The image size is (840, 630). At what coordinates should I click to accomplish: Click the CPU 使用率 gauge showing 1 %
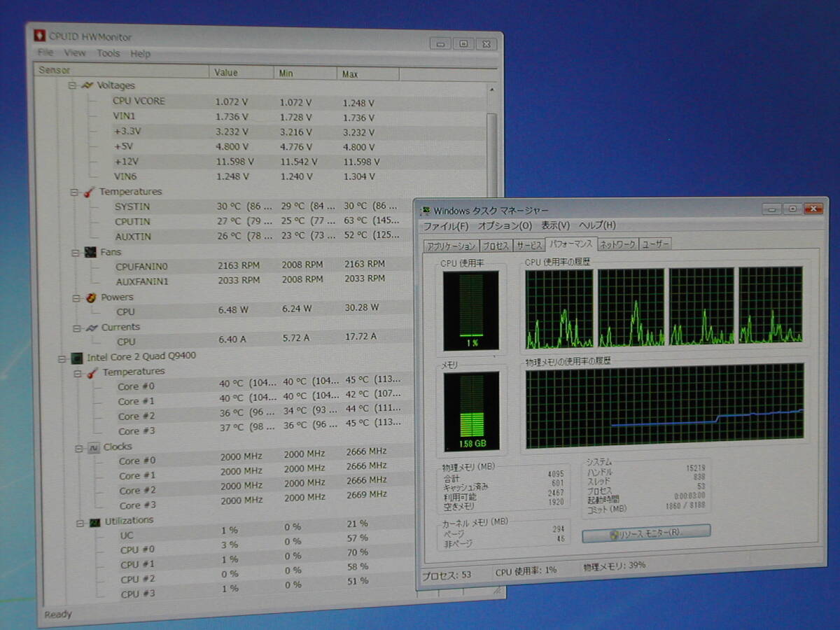471,311
